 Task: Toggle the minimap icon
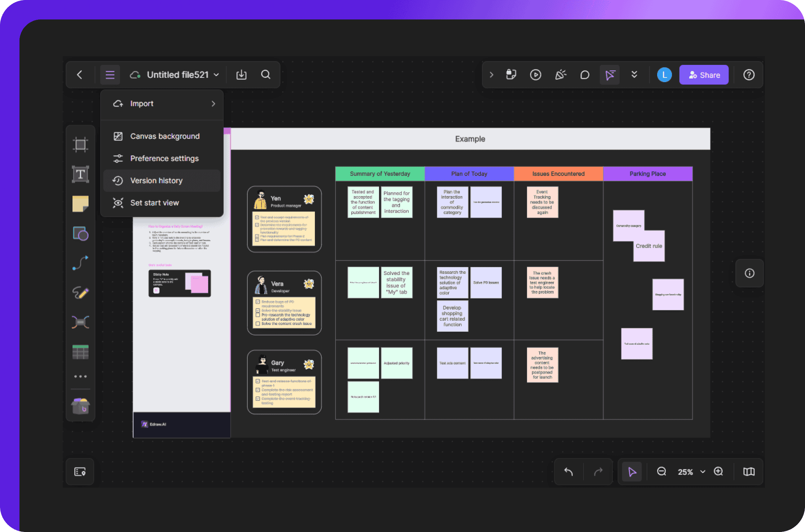(x=749, y=472)
